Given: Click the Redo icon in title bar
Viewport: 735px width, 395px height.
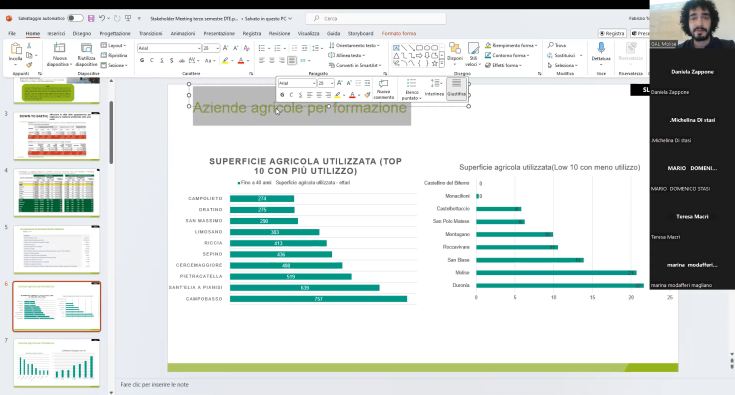Looking at the screenshot, I should 117,18.
